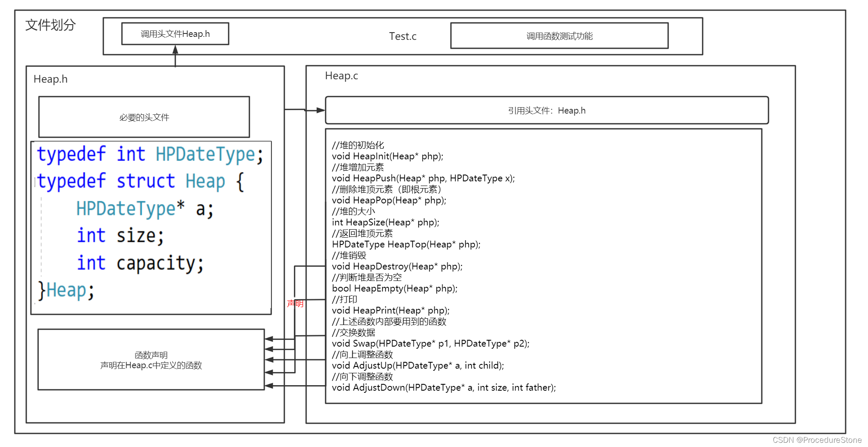Click void HeapInit(Heap* php); line
Viewport: 868px width, 447px height.
coord(387,156)
